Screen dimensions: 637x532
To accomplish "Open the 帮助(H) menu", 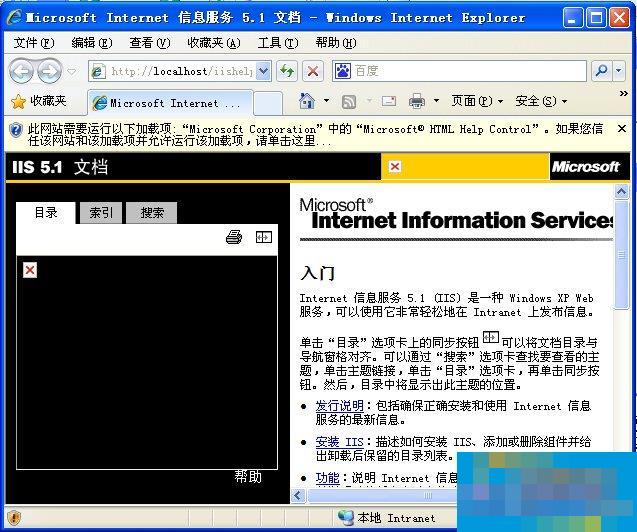I will (336, 43).
